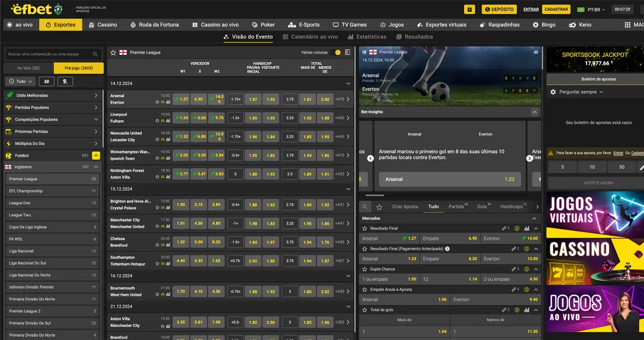Favorite the Manchester City vs United star

click(157, 226)
